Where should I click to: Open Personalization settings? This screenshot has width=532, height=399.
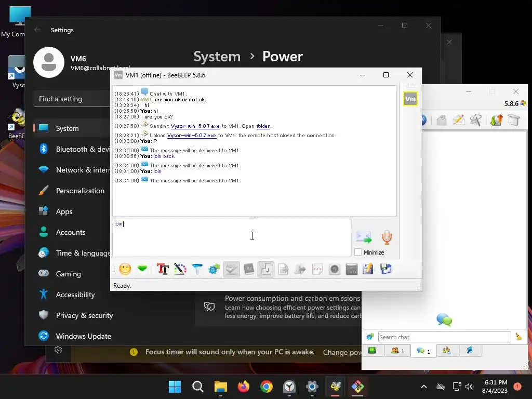point(73,191)
